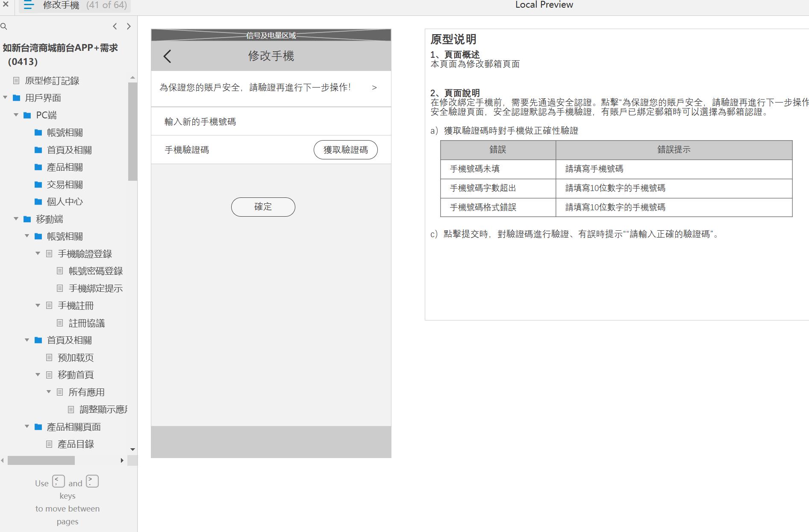The image size is (809, 532).
Task: Click the sidebar scroll-up arrow
Action: pyautogui.click(x=132, y=78)
